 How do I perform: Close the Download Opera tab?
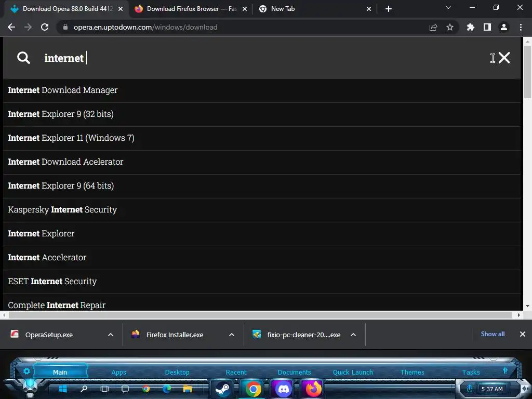click(121, 9)
